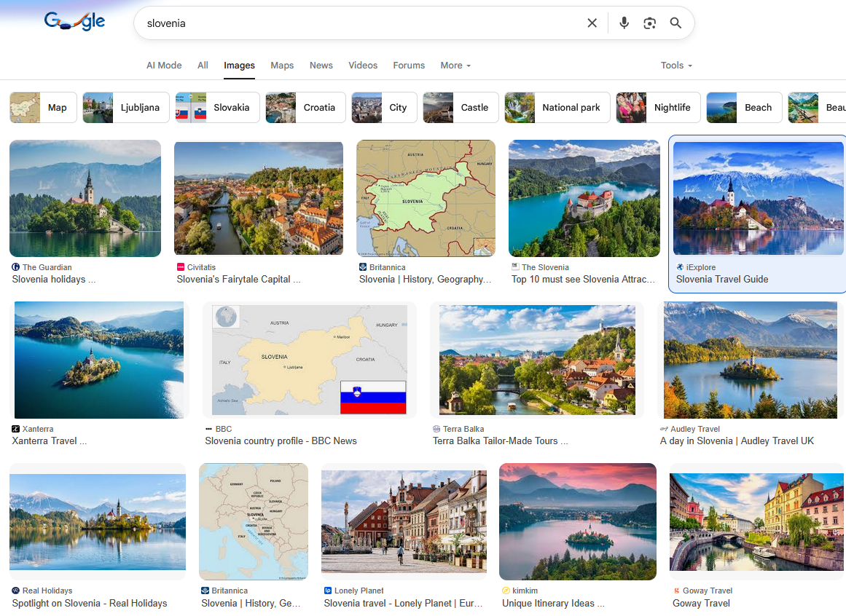This screenshot has height=616, width=846.
Task: Open the Tools dropdown
Action: point(675,66)
